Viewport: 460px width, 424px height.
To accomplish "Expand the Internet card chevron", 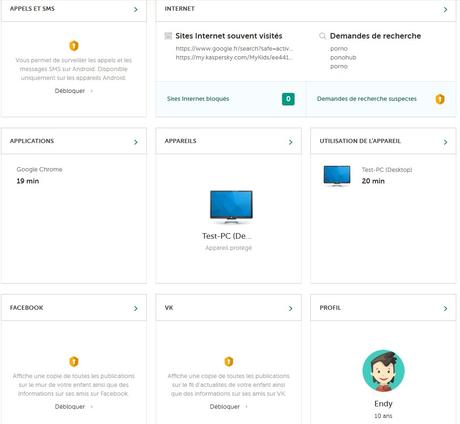I will (445, 10).
